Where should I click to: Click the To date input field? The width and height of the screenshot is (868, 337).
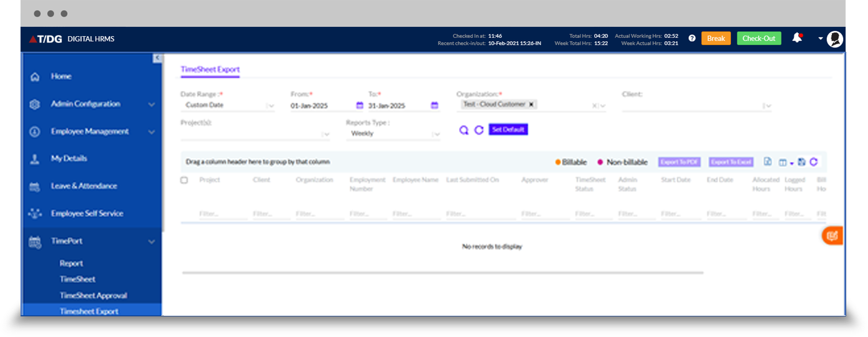tap(398, 106)
